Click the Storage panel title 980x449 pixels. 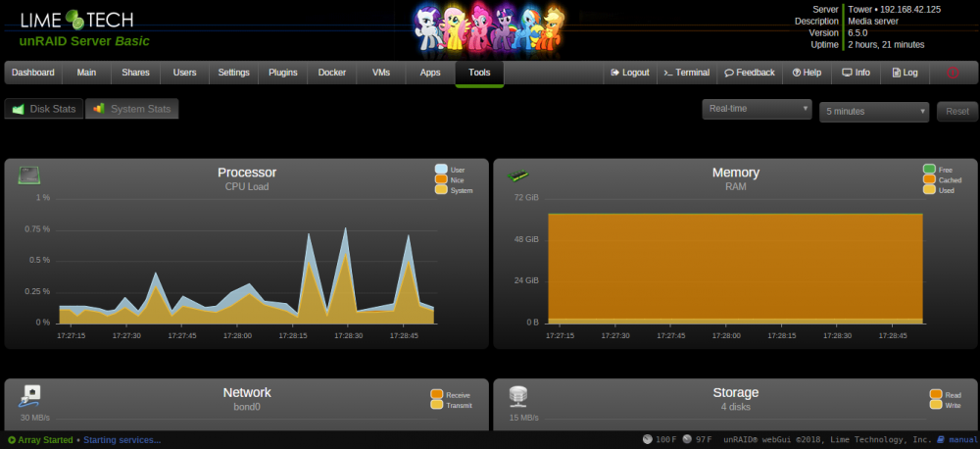tap(736, 393)
